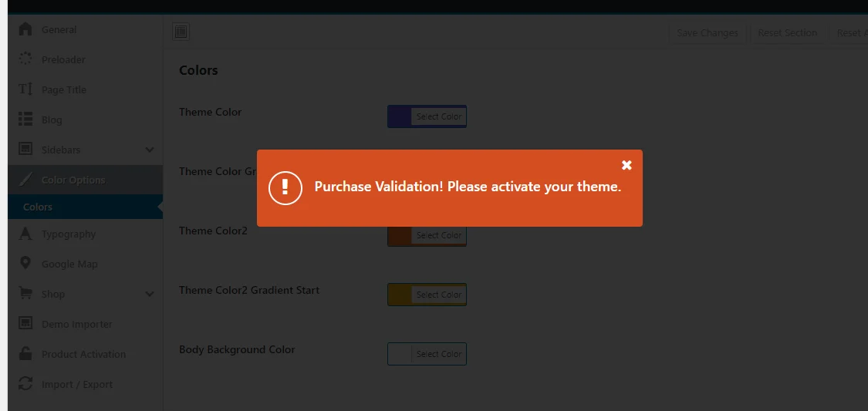Expand the Sidebars submenu chevron
This screenshot has width=868, height=411.
[x=150, y=150]
